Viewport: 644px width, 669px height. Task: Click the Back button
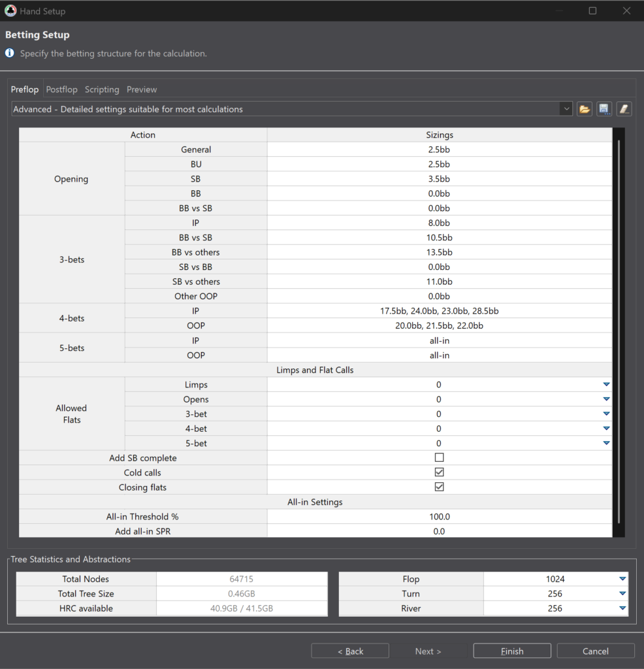[x=350, y=651]
